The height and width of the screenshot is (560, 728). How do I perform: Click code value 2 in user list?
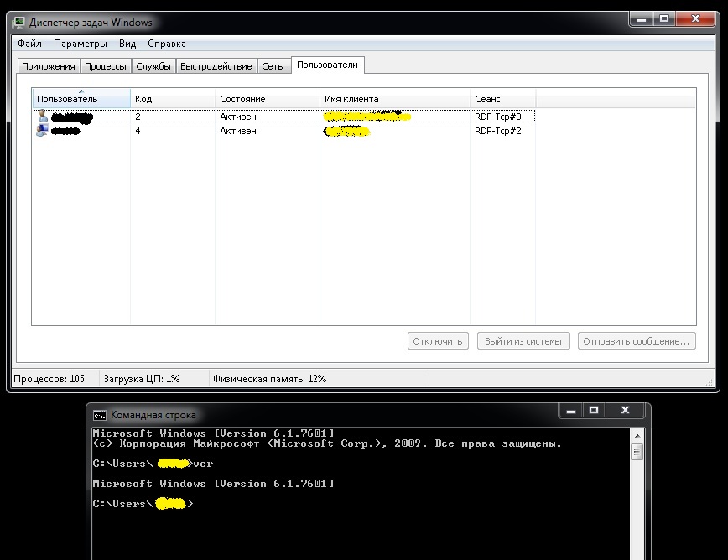[x=138, y=117]
